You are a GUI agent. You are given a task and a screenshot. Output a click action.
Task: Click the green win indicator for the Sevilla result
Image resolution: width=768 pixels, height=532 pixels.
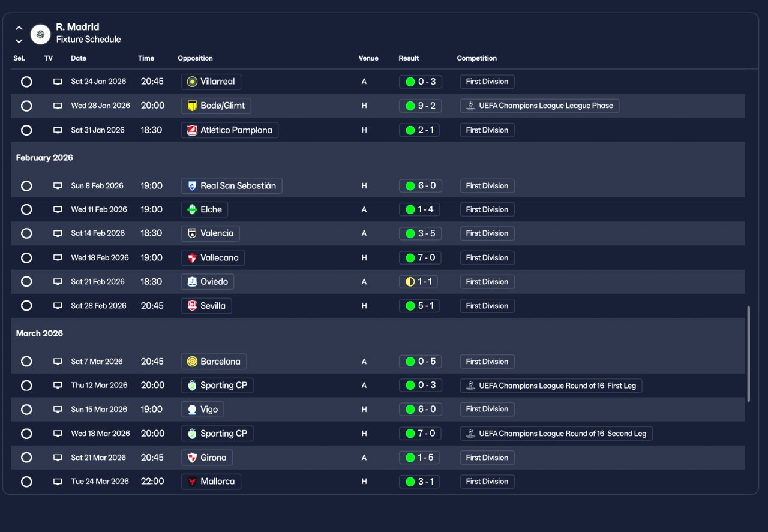click(x=410, y=306)
